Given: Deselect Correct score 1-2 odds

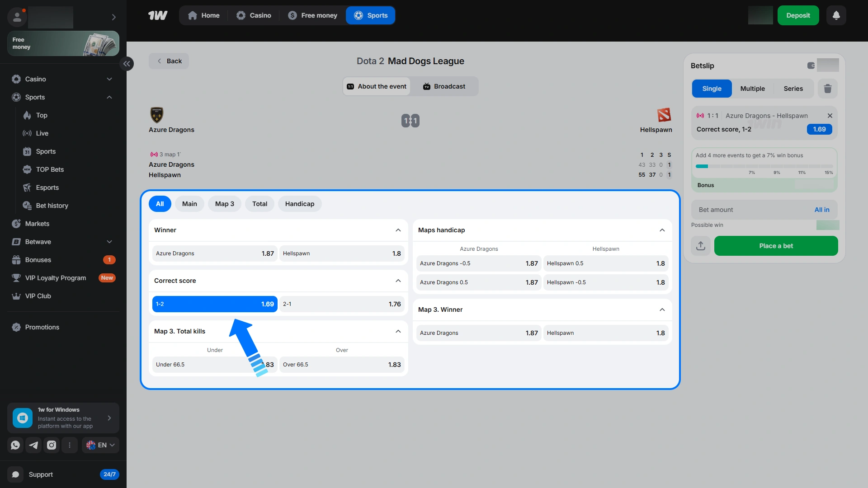Looking at the screenshot, I should 215,304.
